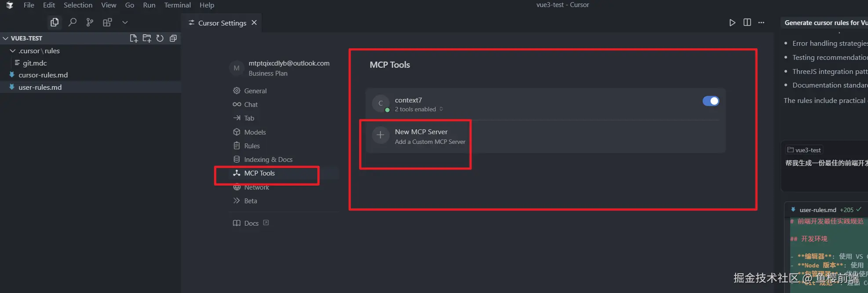Click the New File icon
Screen dimensions: 868x293
[x=134, y=38]
